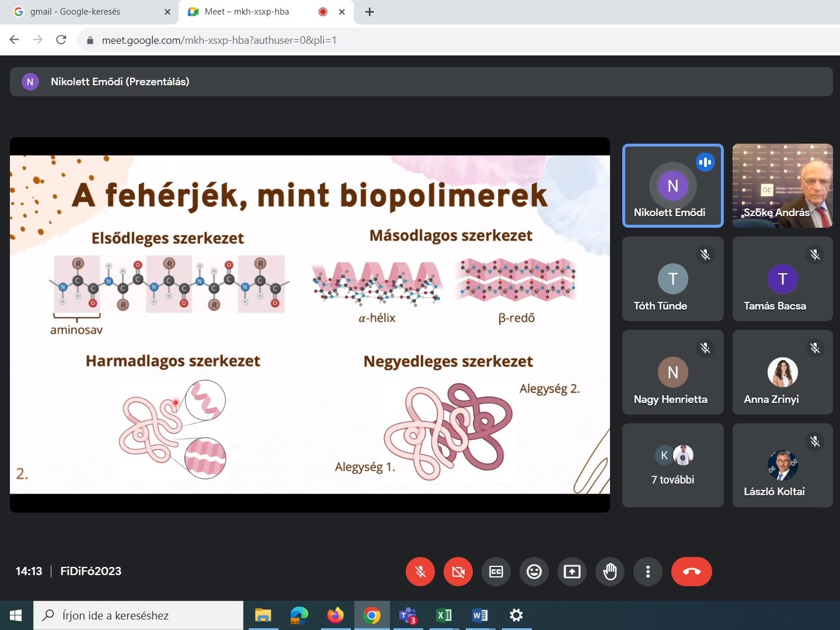
Task: Unmute the microphone in call controls
Action: tap(420, 572)
